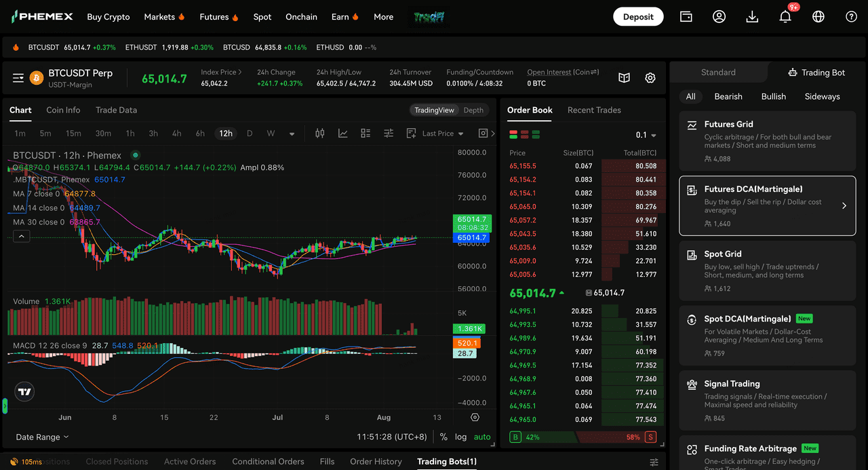Viewport: 868px width, 470px height.
Task: Open the wallet icon in header
Action: point(686,17)
